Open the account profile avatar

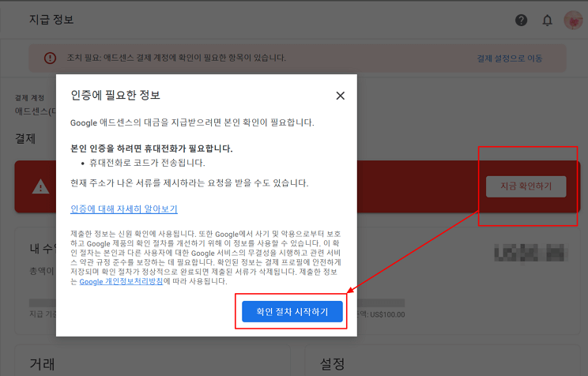pyautogui.click(x=573, y=21)
